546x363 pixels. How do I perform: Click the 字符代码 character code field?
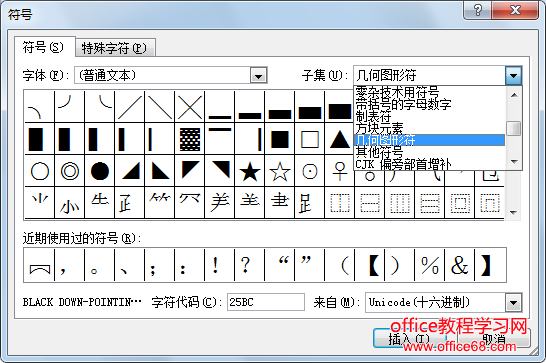point(266,302)
